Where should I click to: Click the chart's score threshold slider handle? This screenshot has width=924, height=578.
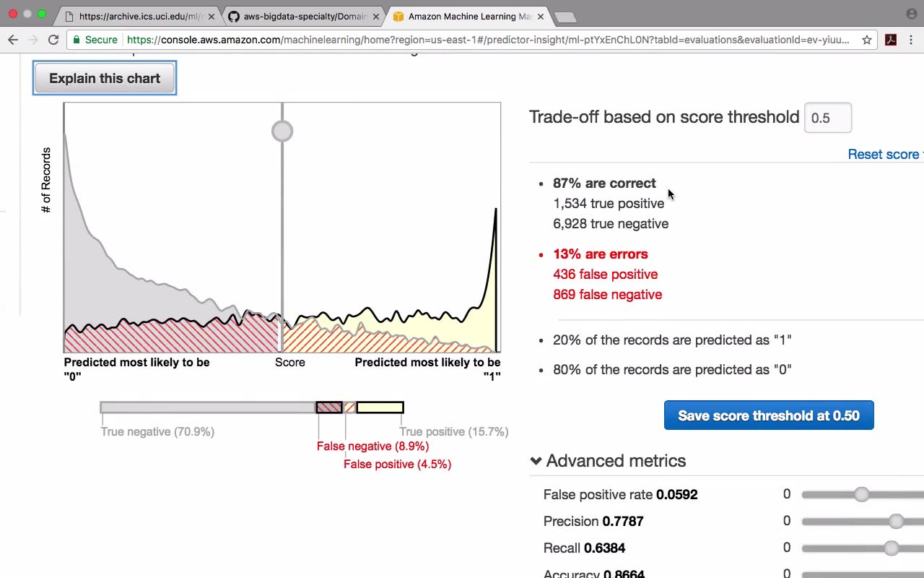(x=282, y=131)
